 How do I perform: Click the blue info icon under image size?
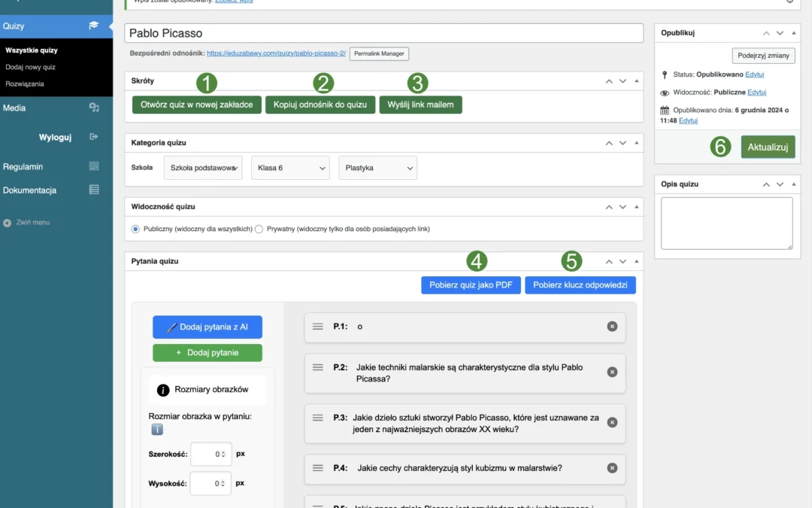click(x=156, y=429)
